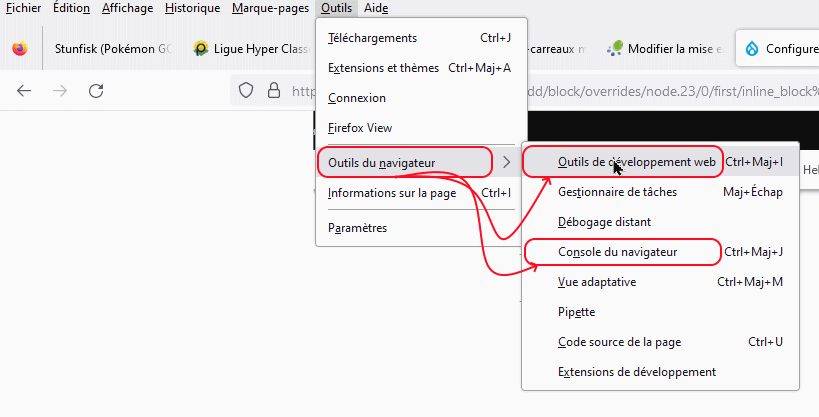Screen dimensions: 819x417
Task: Click the URL address bar
Action: tap(524, 91)
